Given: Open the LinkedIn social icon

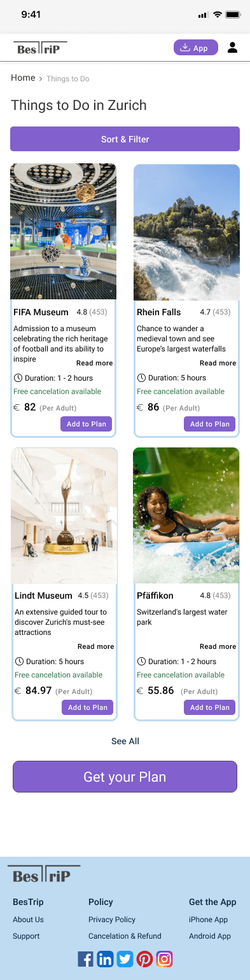Looking at the screenshot, I should (106, 958).
